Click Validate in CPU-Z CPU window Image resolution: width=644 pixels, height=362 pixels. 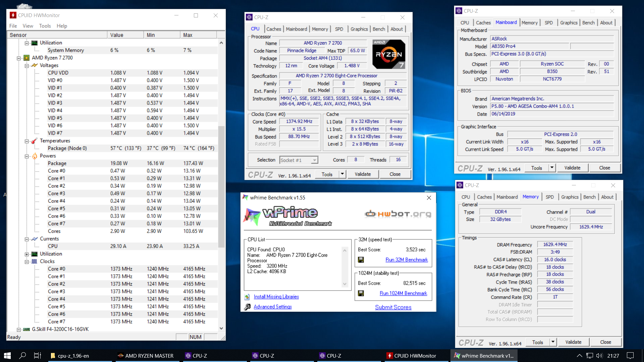tap(363, 174)
